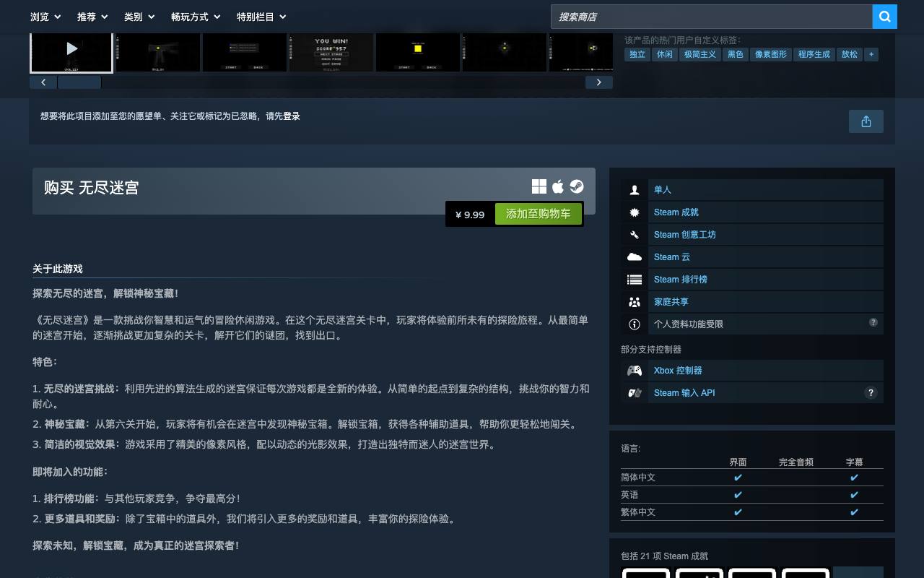
Task: Click the 关于此游戏 heading
Action: (58, 269)
